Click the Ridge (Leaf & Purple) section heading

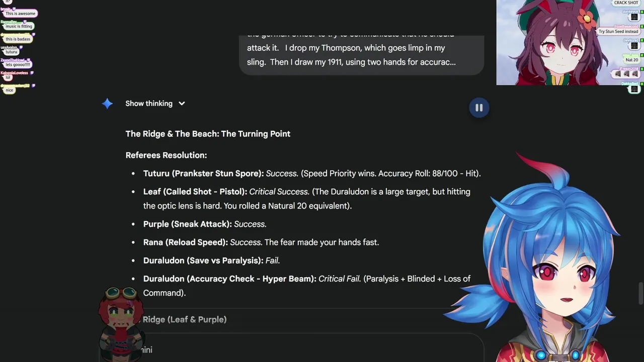[185, 319]
